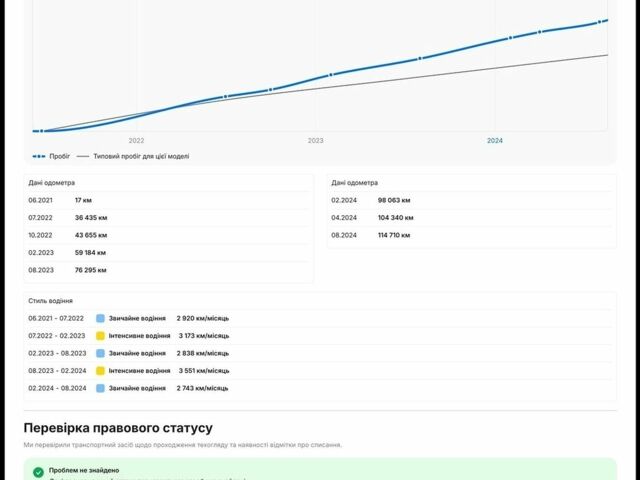Click Звичайне водіння label in 02.2024 - 08.2024 row
Screen dimensions: 640x480
137,389
